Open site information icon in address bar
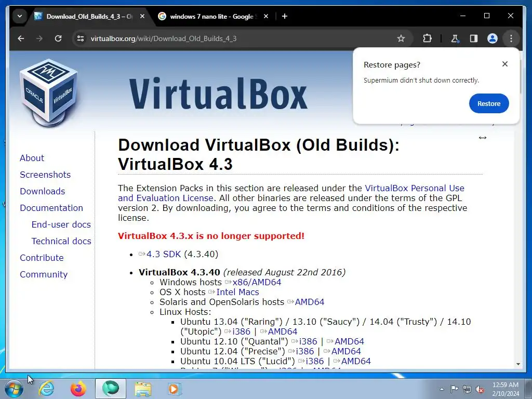This screenshot has width=532, height=399. click(x=81, y=38)
